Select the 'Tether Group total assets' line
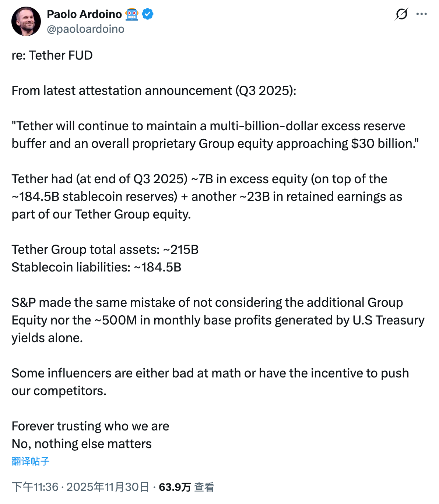Screen dimensions: 439x504 pyautogui.click(x=105, y=249)
